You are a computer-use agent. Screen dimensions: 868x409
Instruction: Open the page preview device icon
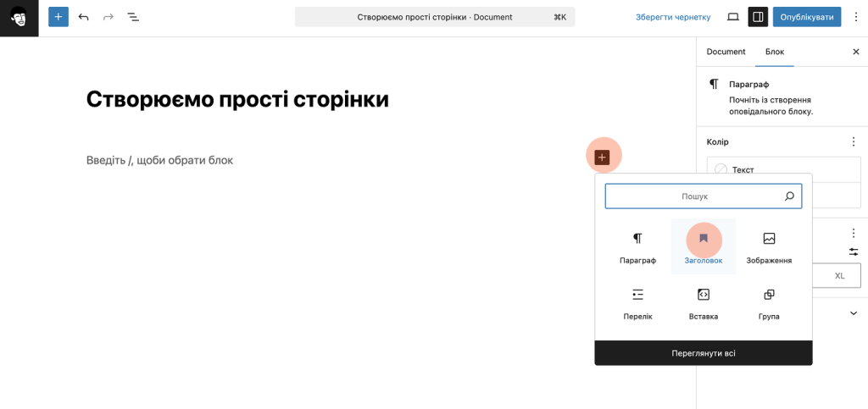coord(733,17)
